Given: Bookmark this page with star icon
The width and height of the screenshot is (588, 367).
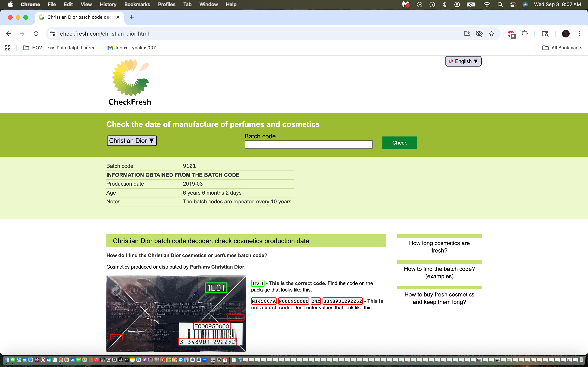Looking at the screenshot, I should [492, 34].
